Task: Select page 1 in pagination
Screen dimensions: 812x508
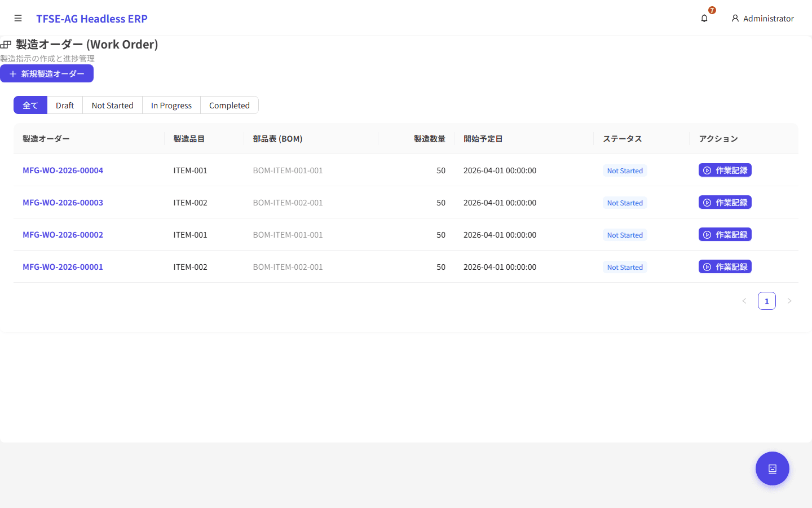Action: (x=766, y=301)
